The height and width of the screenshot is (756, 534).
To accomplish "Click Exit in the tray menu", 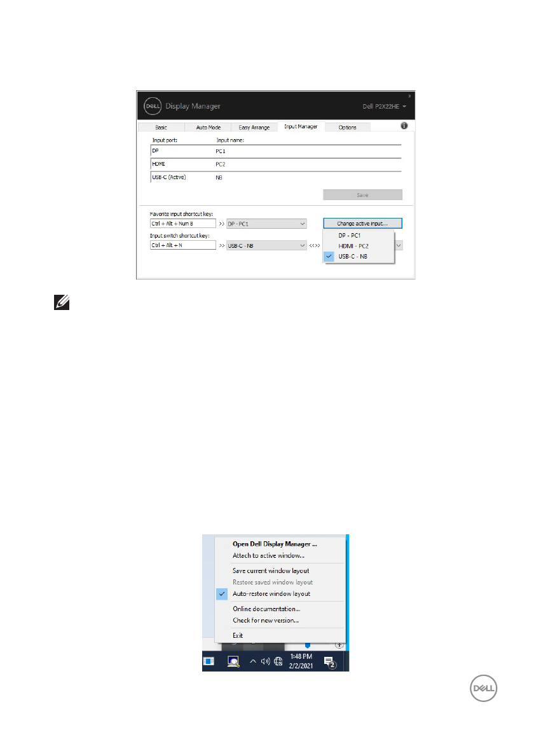I will click(280, 635).
